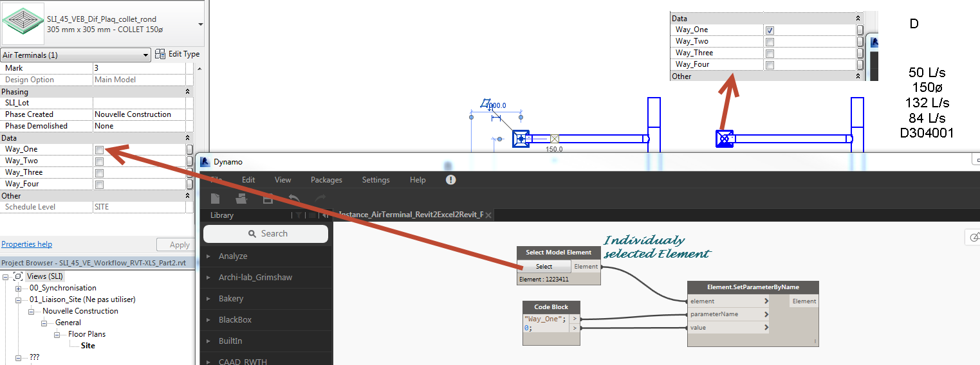
Task: Expand the 00_Synchronisation tree node
Action: tap(19, 288)
